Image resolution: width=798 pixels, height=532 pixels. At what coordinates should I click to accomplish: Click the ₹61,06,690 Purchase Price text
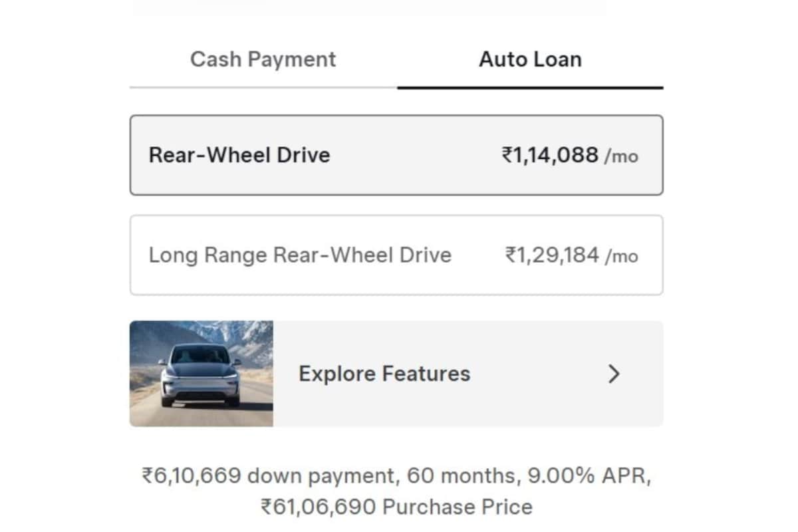point(396,507)
